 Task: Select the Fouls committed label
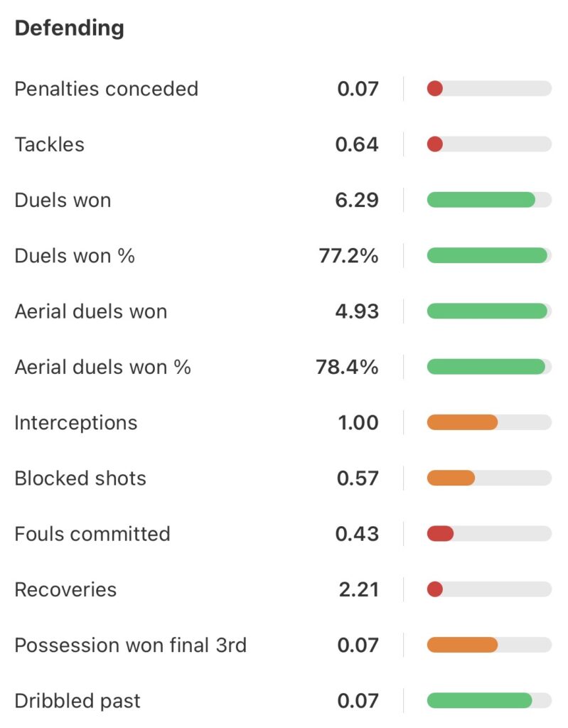[x=92, y=534]
